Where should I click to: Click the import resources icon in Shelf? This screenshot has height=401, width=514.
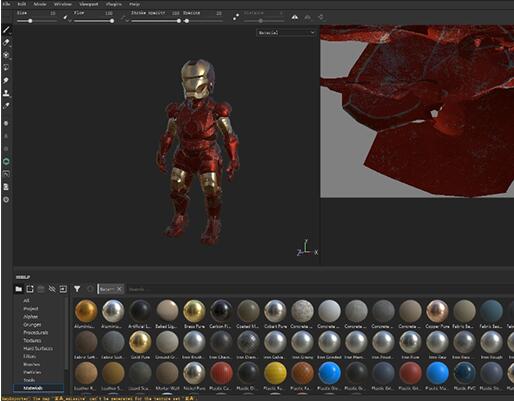coord(63,289)
